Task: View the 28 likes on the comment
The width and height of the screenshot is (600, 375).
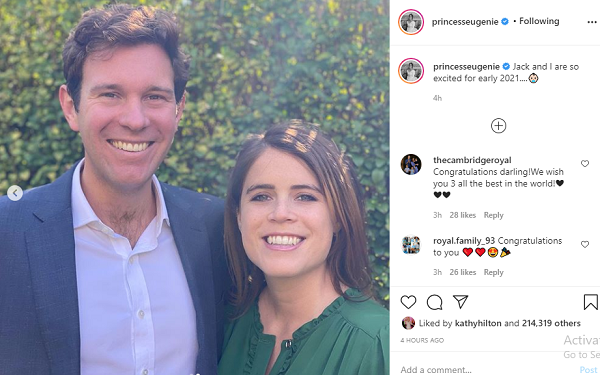Action: tap(463, 215)
